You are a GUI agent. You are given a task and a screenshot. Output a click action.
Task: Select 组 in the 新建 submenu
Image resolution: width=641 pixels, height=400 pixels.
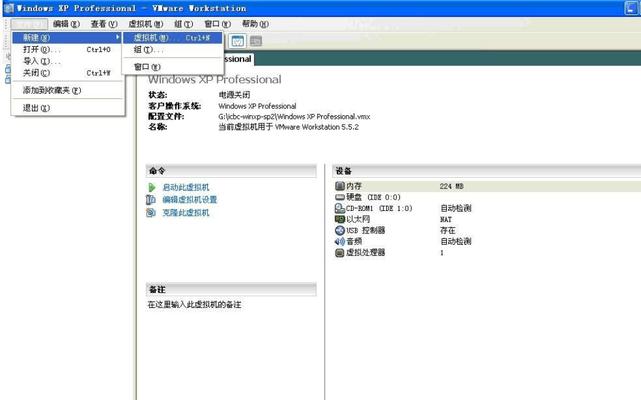click(x=173, y=49)
